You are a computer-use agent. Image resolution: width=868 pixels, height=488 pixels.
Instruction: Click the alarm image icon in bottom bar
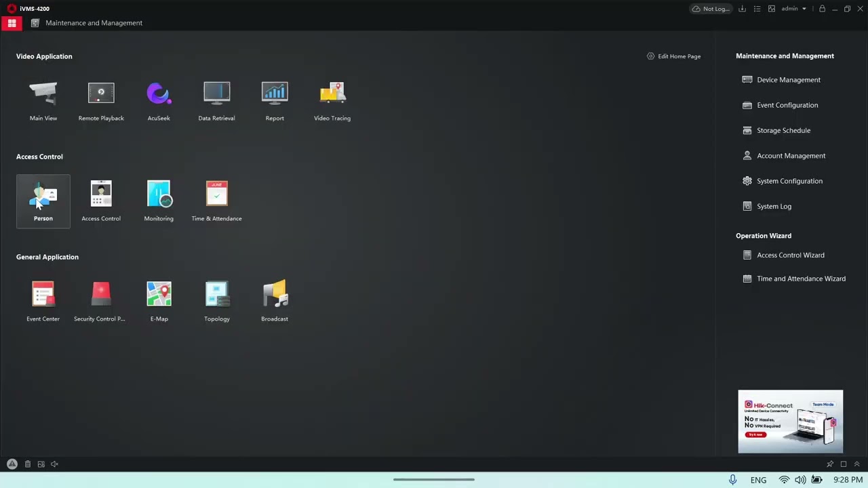[x=41, y=464]
